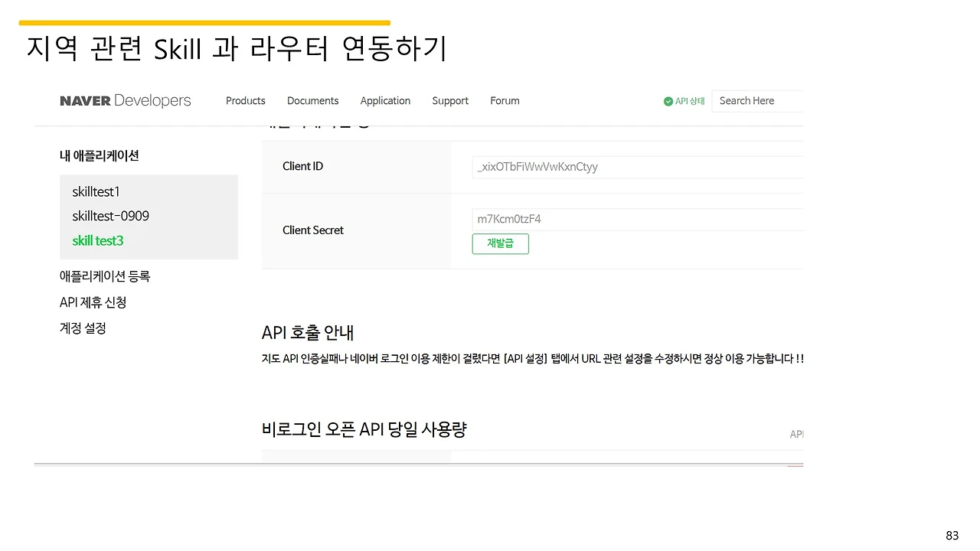Viewport: 980px width, 551px height.
Task: Select the Application menu item
Action: click(385, 100)
